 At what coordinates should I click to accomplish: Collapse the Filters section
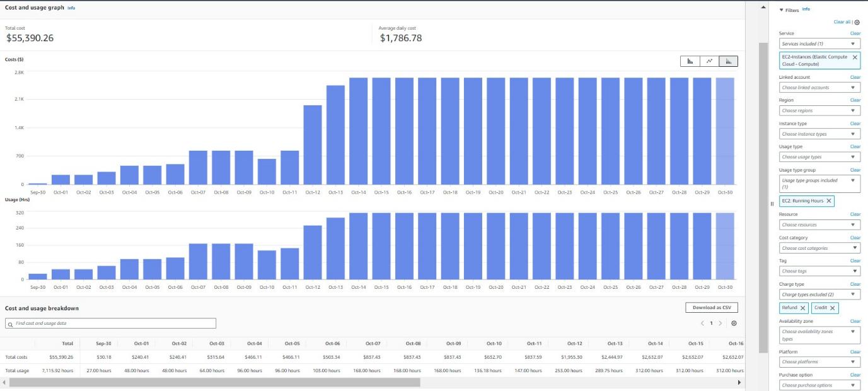[782, 10]
